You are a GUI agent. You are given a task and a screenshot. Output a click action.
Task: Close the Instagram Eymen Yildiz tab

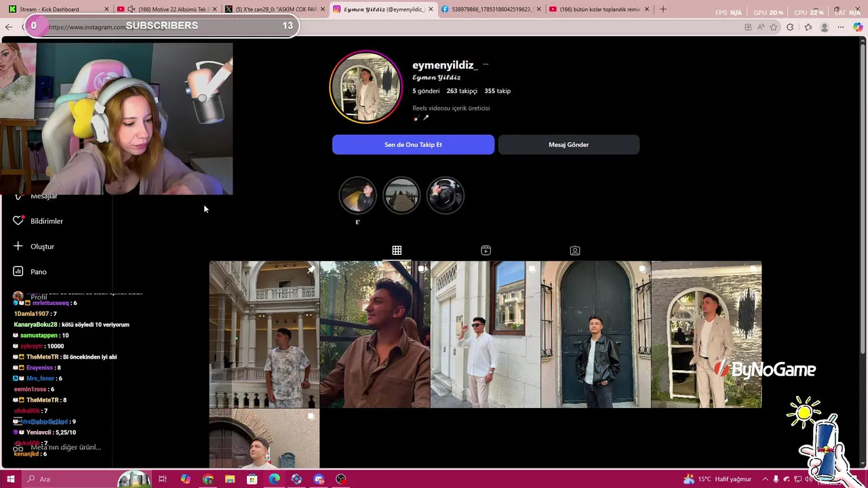point(430,9)
